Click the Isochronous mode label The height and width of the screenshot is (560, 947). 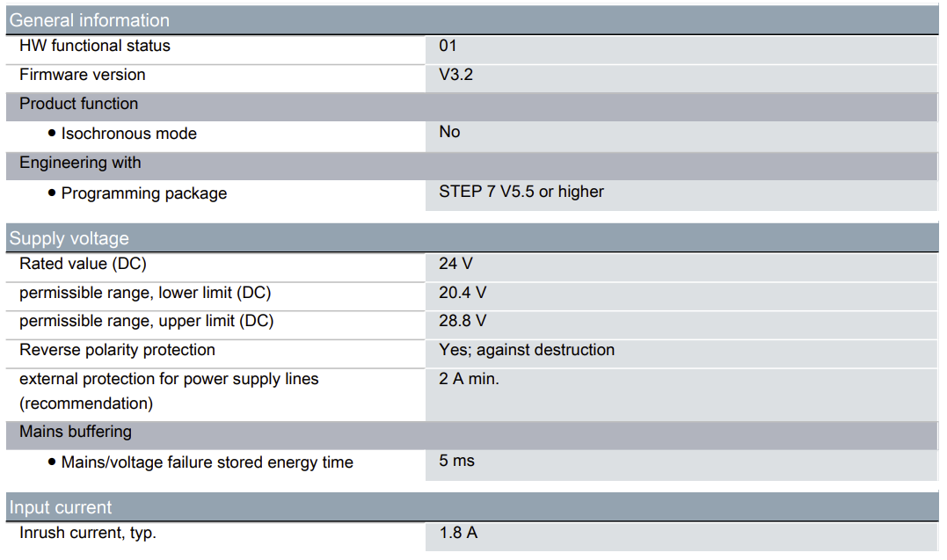128,134
